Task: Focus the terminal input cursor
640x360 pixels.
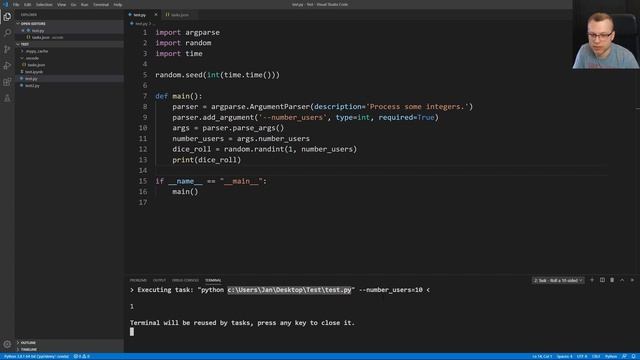Action: (x=132, y=331)
